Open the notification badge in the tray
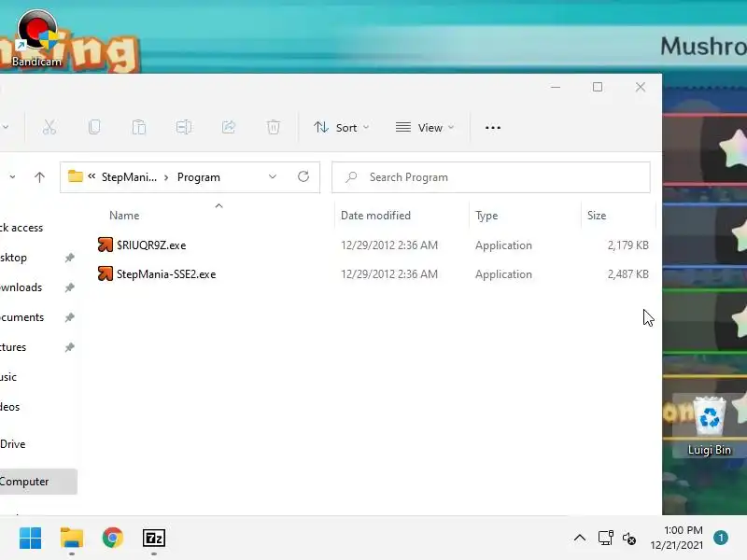This screenshot has width=747, height=560. pyautogui.click(x=721, y=538)
